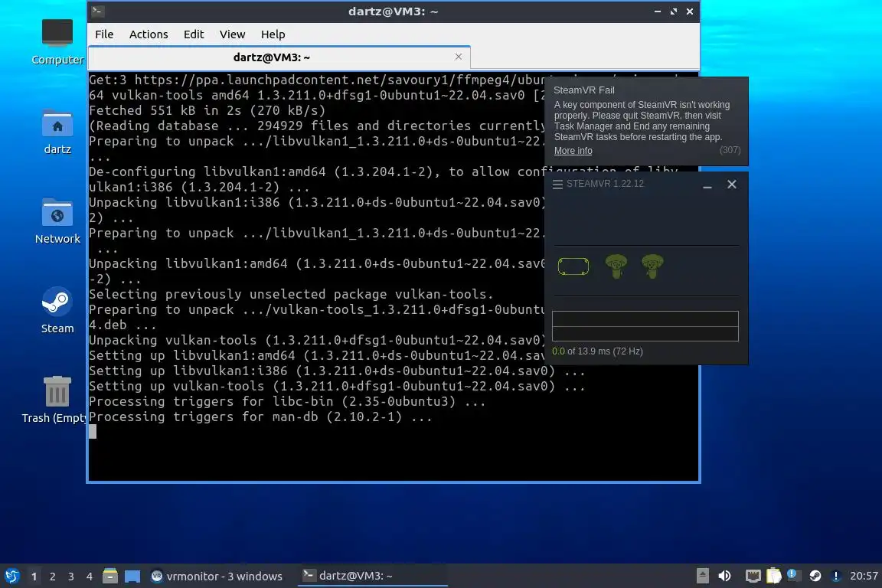882x588 pixels.
Task: Switch to workspace 3
Action: 71,577
